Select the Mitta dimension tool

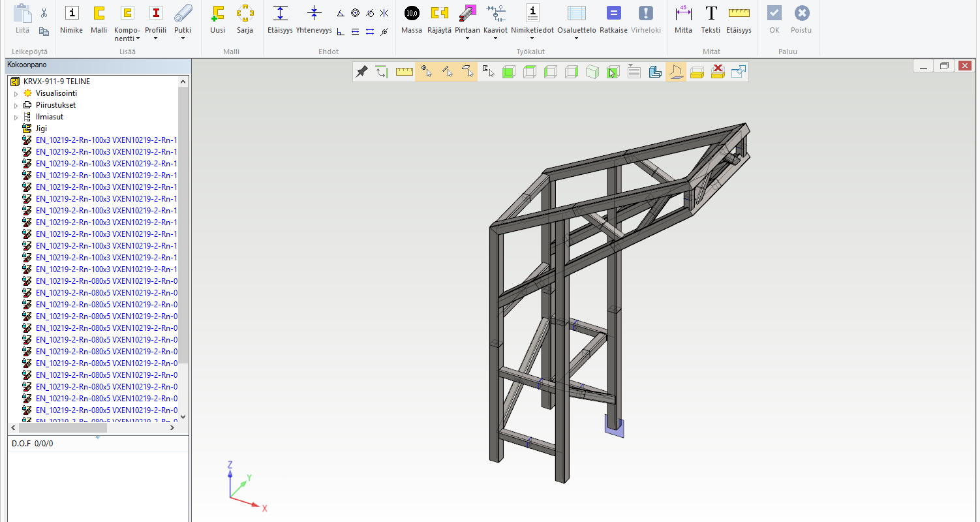[x=683, y=18]
